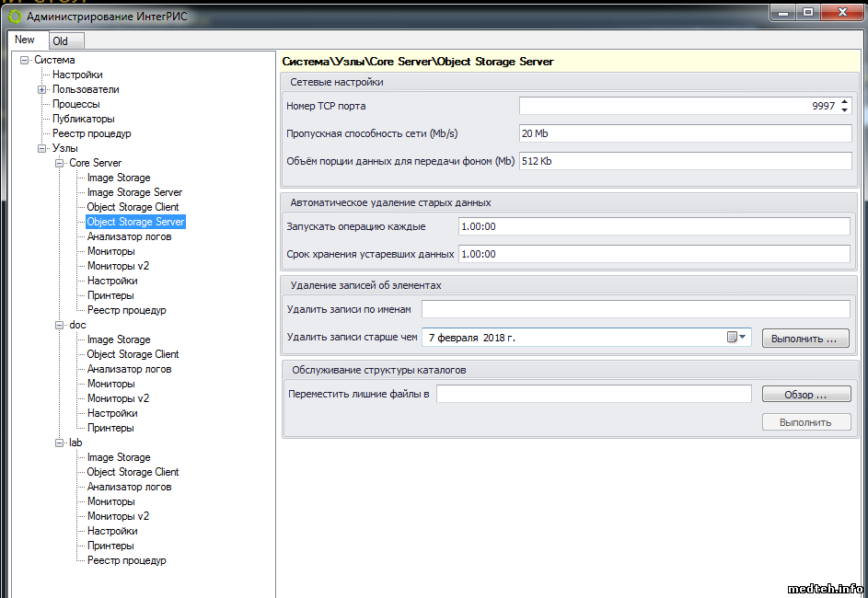Collapse the Система root tree node
The image size is (868, 598).
(x=25, y=61)
